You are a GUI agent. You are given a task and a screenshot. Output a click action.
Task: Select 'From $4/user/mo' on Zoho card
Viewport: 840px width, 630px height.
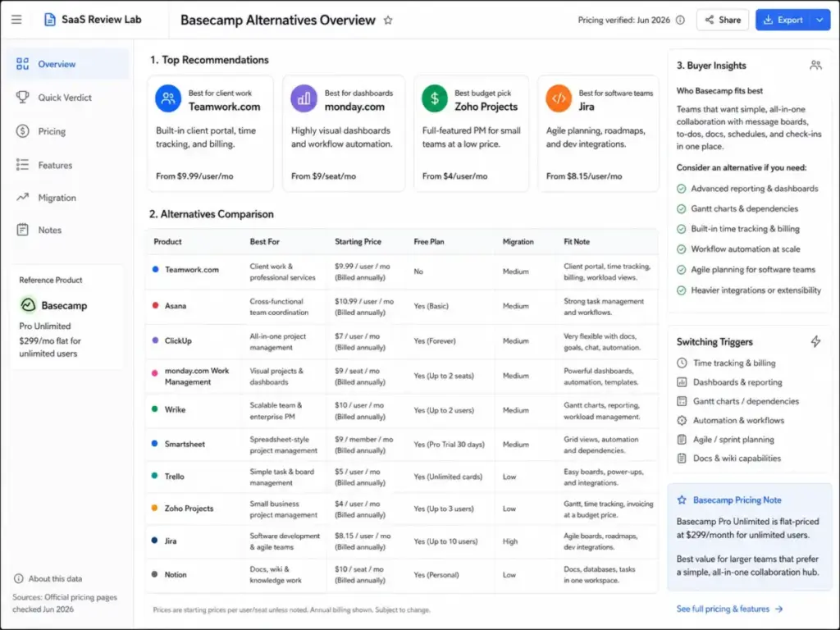coord(454,176)
